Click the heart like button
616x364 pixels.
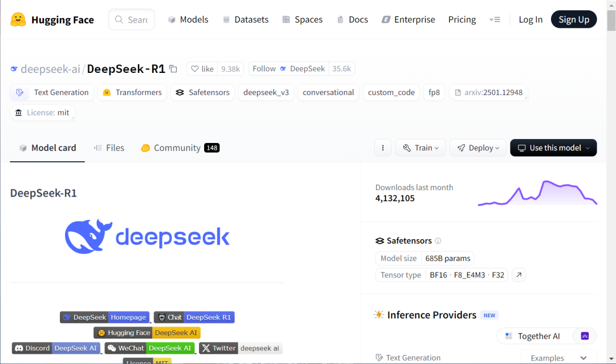[202, 69]
